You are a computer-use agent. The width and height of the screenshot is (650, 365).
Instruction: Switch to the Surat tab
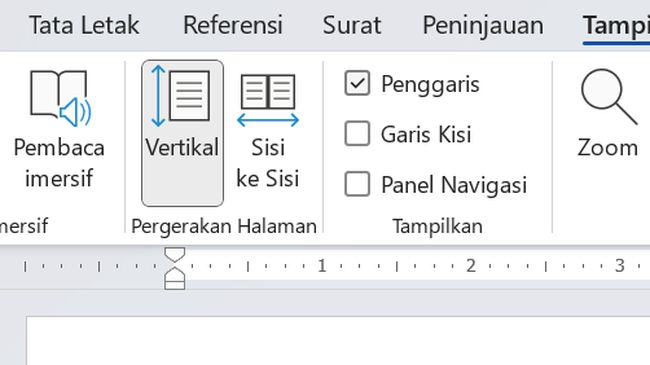[x=352, y=25]
